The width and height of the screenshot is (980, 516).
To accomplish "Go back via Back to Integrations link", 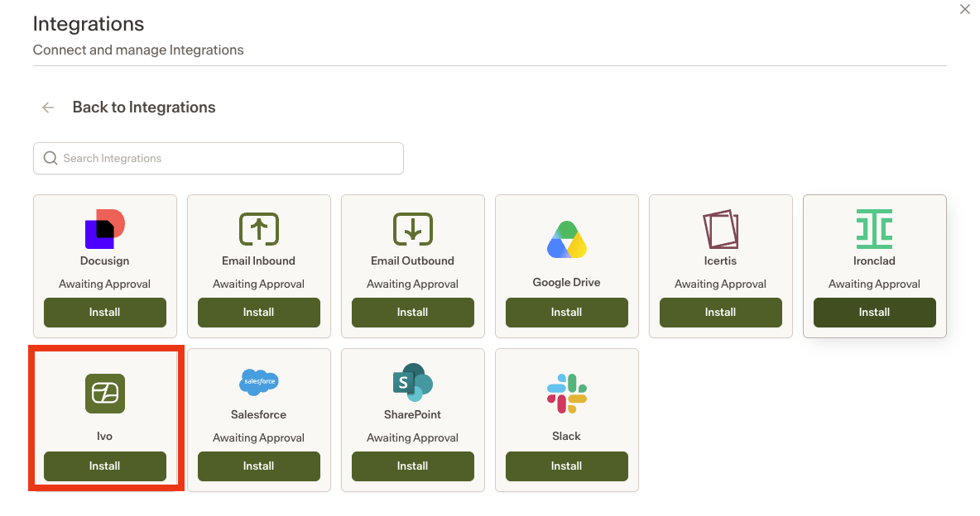I will [144, 107].
